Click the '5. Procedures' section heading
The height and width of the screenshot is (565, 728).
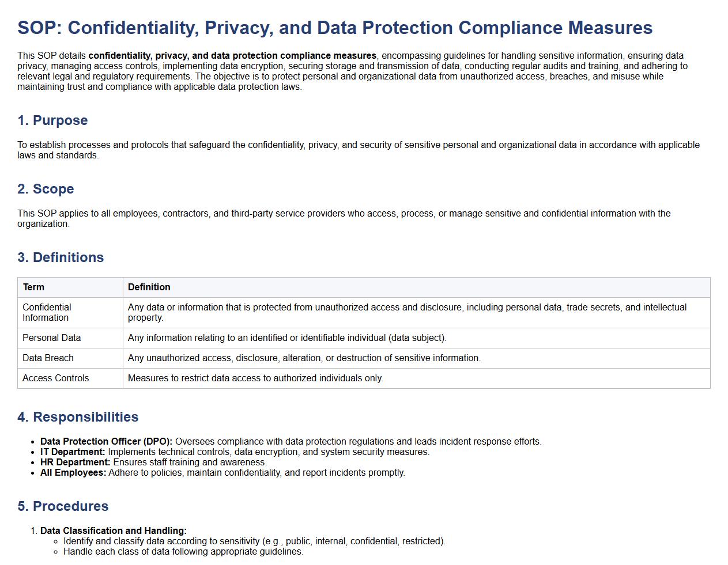pos(63,506)
